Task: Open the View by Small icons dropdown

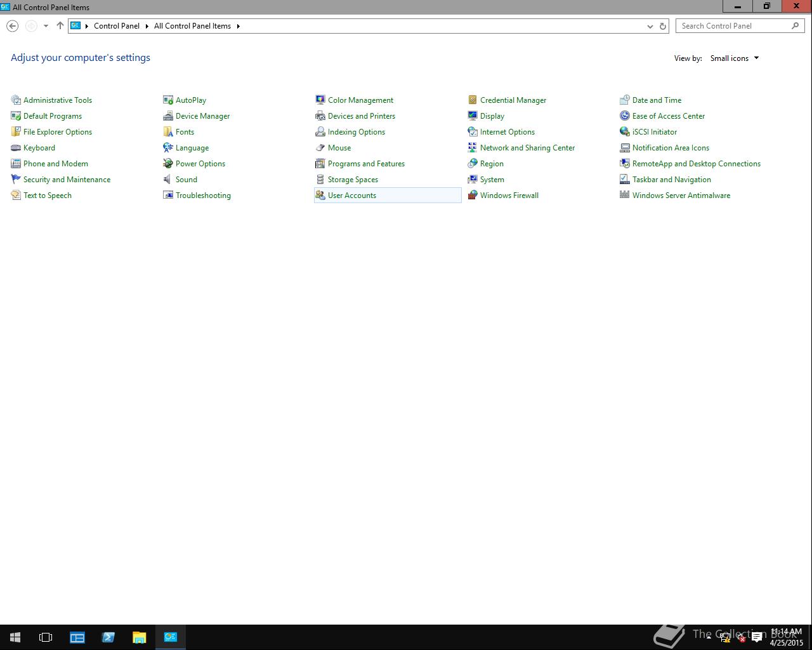Action: pos(735,58)
